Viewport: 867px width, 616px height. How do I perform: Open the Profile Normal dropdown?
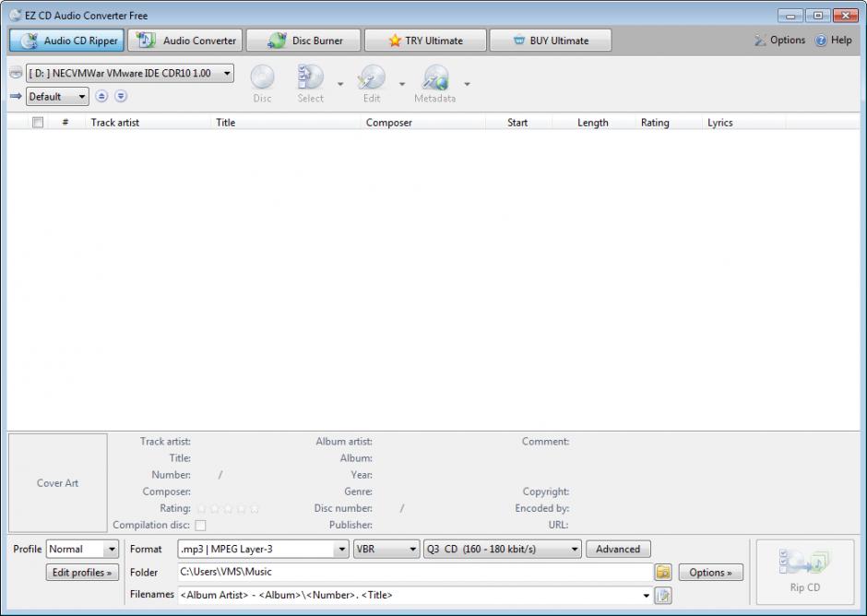[x=82, y=549]
